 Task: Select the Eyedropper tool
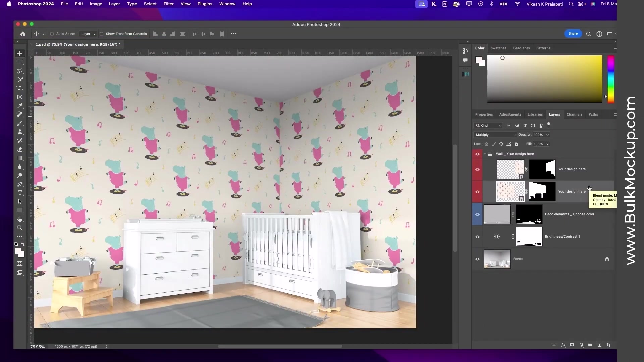click(20, 106)
